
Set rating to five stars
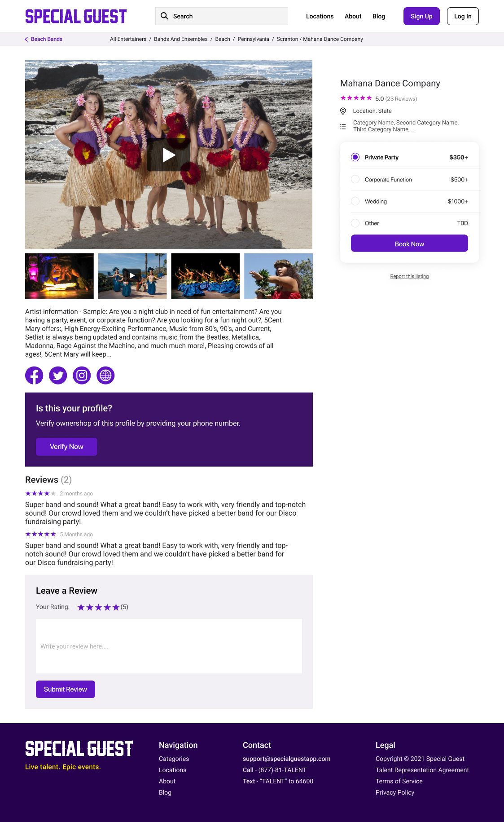click(x=116, y=607)
